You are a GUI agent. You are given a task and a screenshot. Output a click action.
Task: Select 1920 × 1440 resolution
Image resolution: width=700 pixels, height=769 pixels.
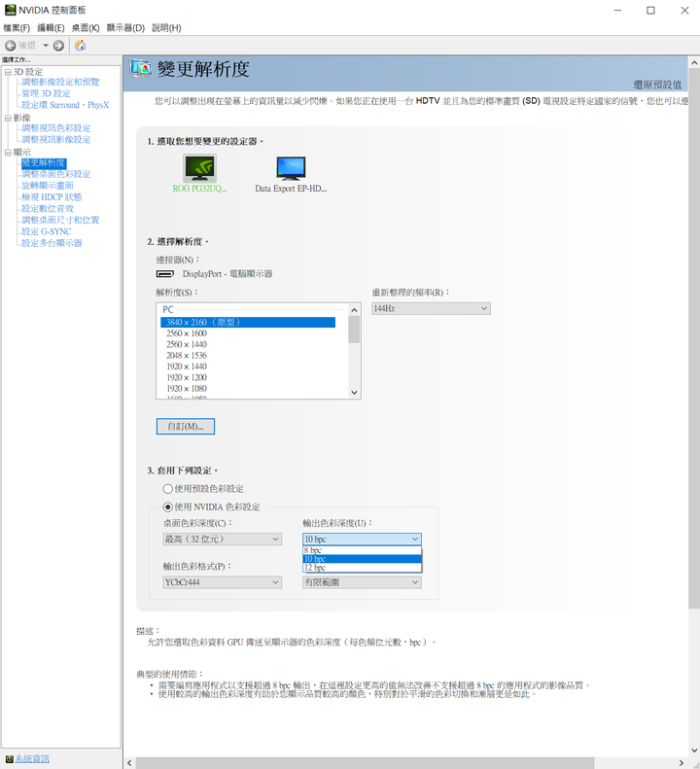187,367
